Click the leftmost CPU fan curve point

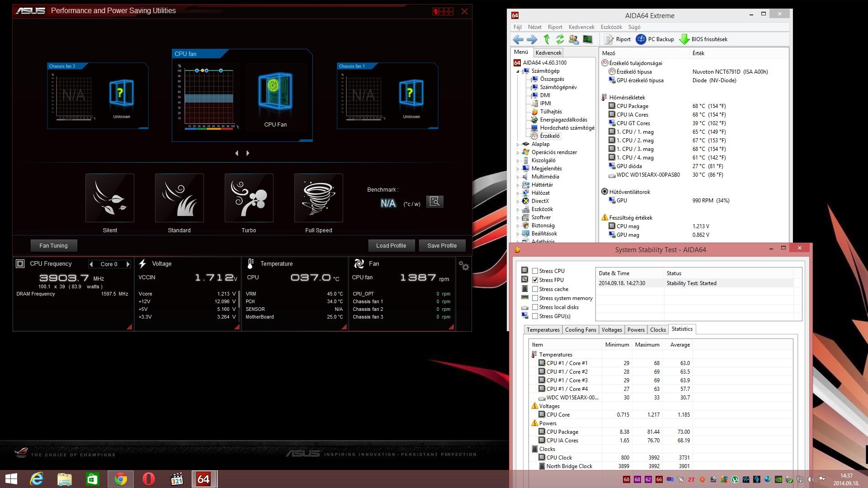coord(197,70)
